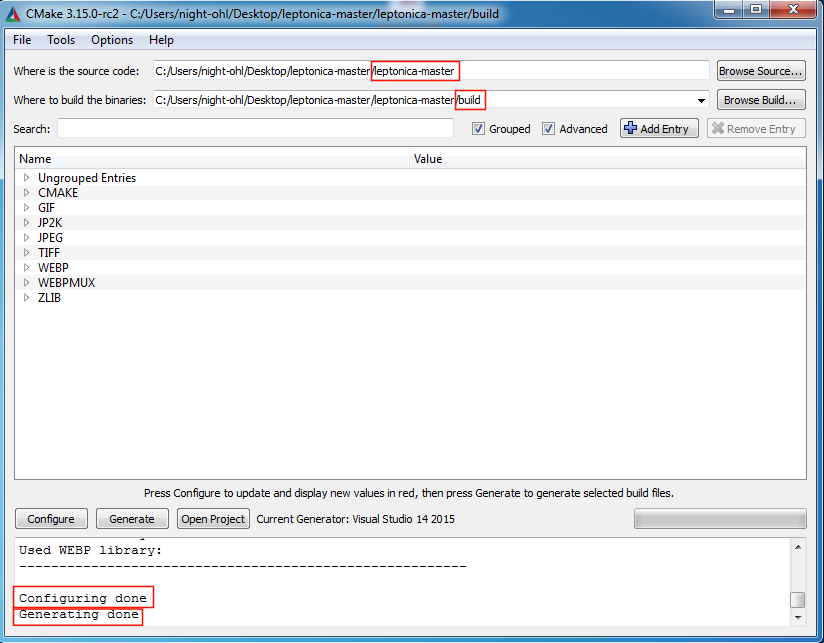
Task: Click the plus icon on Add Entry
Action: pos(630,128)
